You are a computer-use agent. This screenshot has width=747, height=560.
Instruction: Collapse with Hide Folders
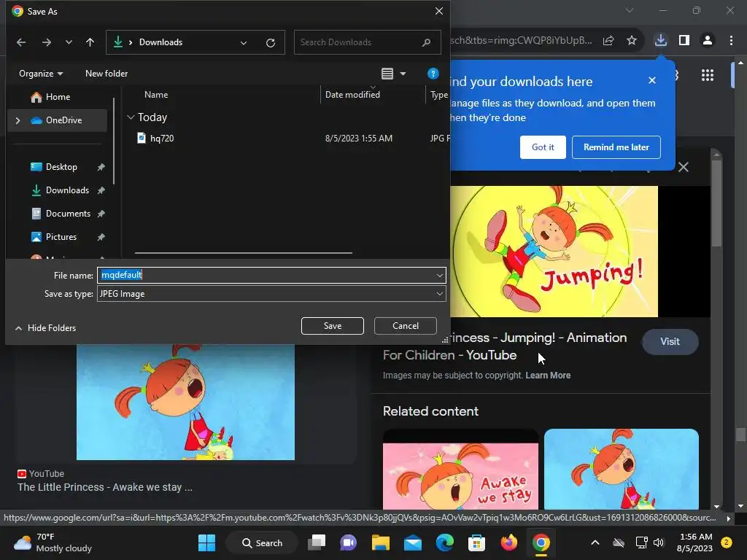coord(46,328)
